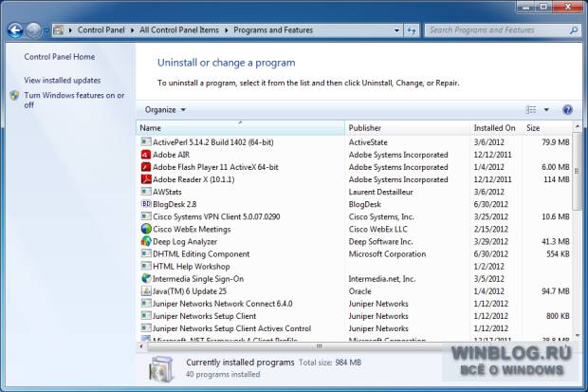Click the 554 KB size cell
The width and height of the screenshot is (588, 392).
click(558, 253)
